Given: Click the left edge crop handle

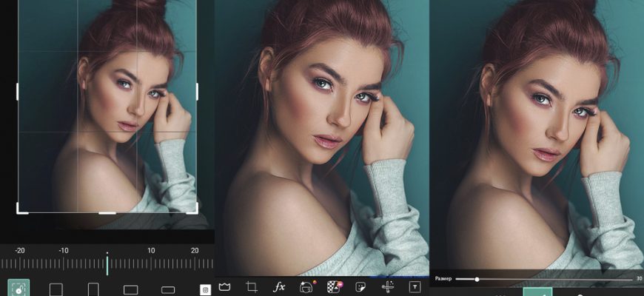Looking at the screenshot, I should click(18, 91).
